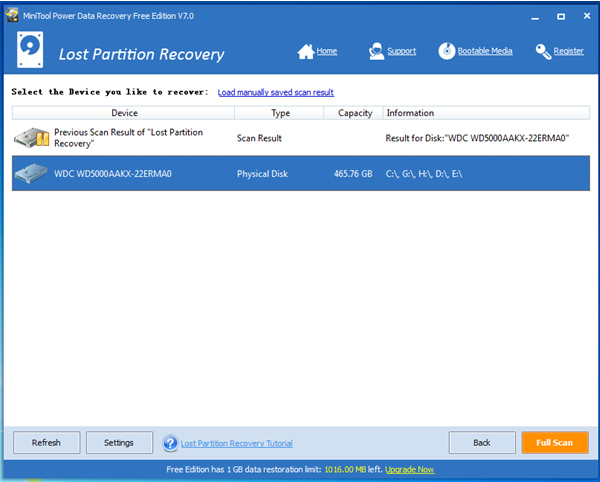This screenshot has width=600, height=482.
Task: Close the MiniTool Power Data Recovery window
Action: pyautogui.click(x=587, y=16)
